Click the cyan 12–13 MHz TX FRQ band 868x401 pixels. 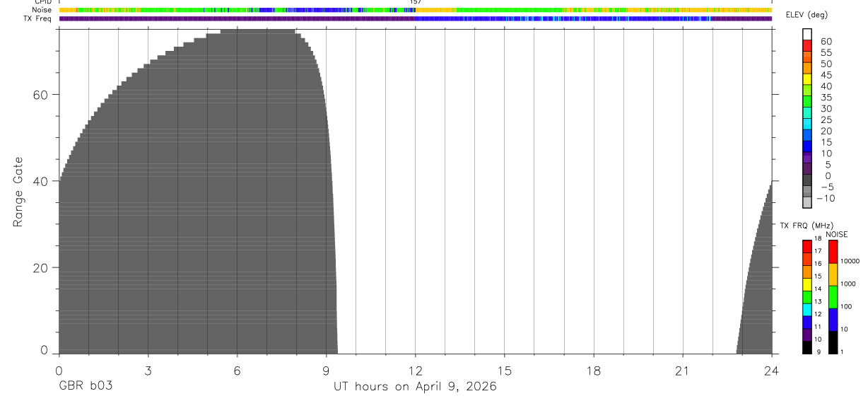tap(807, 310)
